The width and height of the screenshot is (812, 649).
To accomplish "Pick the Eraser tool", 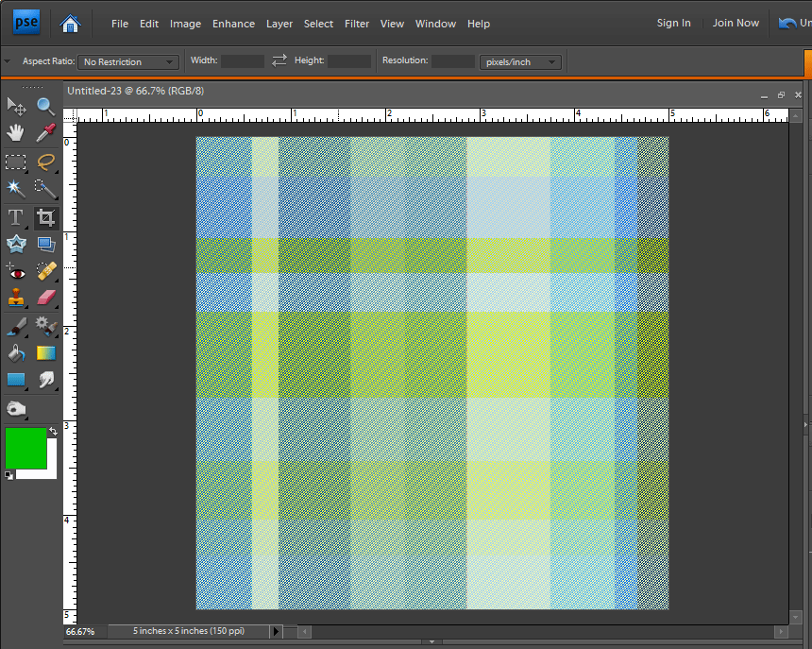I will (x=45, y=299).
